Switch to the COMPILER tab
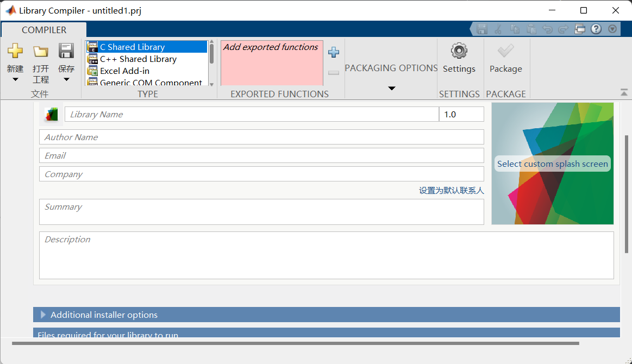The width and height of the screenshot is (632, 364). click(x=44, y=30)
